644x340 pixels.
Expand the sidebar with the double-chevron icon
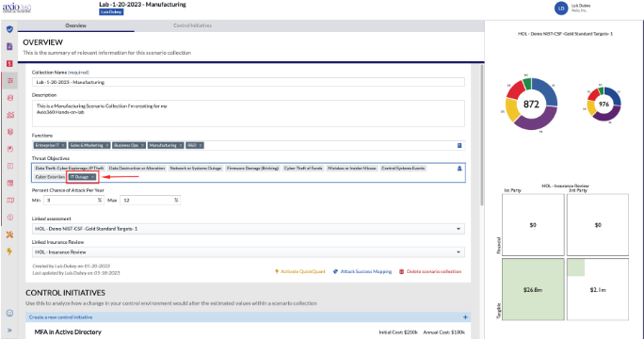(x=9, y=331)
